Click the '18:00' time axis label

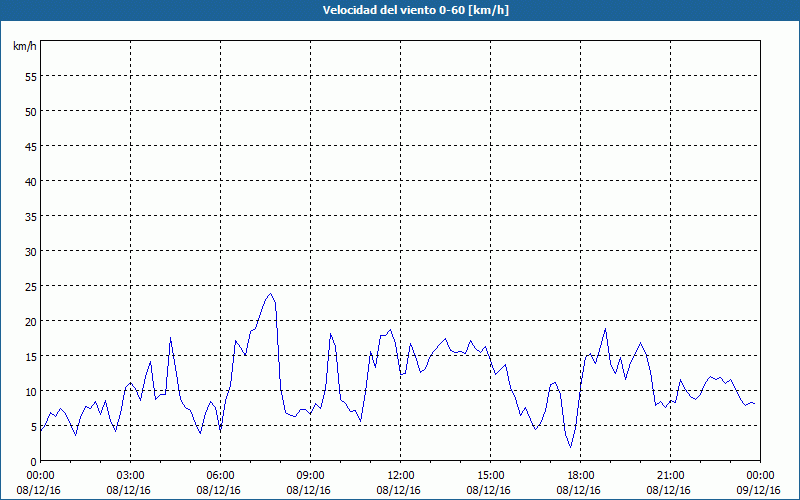pyautogui.click(x=581, y=476)
